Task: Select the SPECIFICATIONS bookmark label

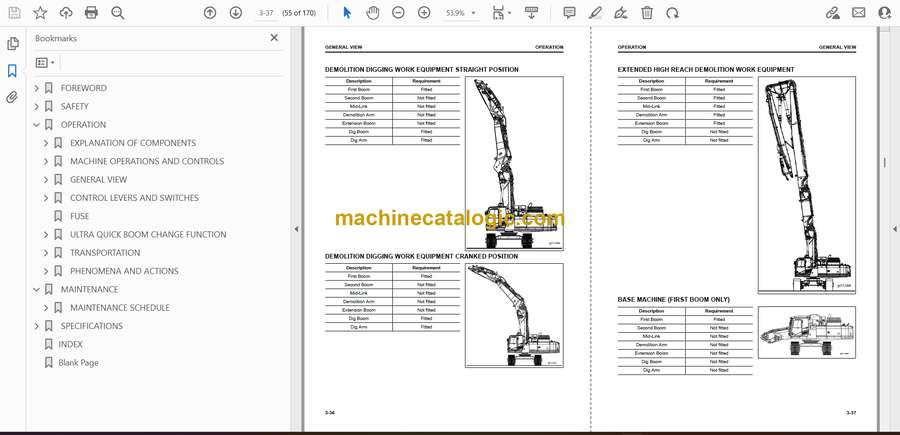Action: [92, 326]
